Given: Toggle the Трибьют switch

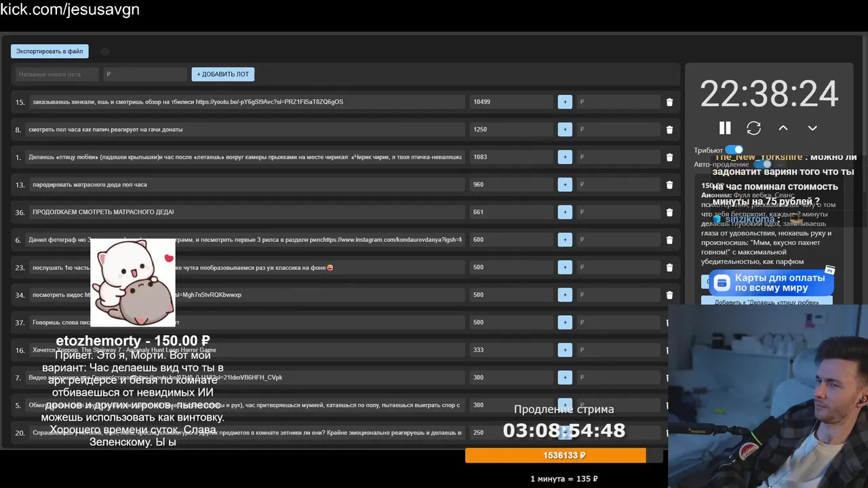Looking at the screenshot, I should point(734,150).
